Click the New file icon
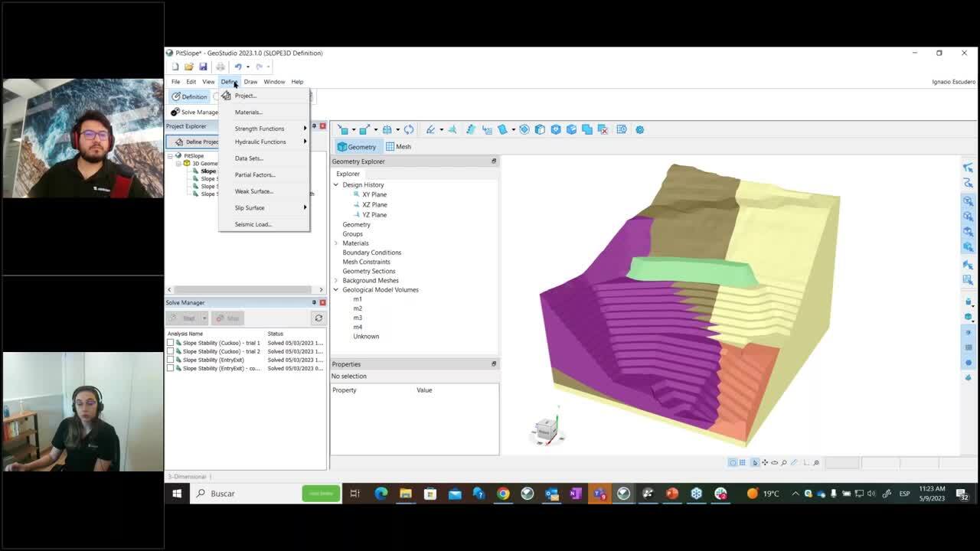 click(x=175, y=67)
